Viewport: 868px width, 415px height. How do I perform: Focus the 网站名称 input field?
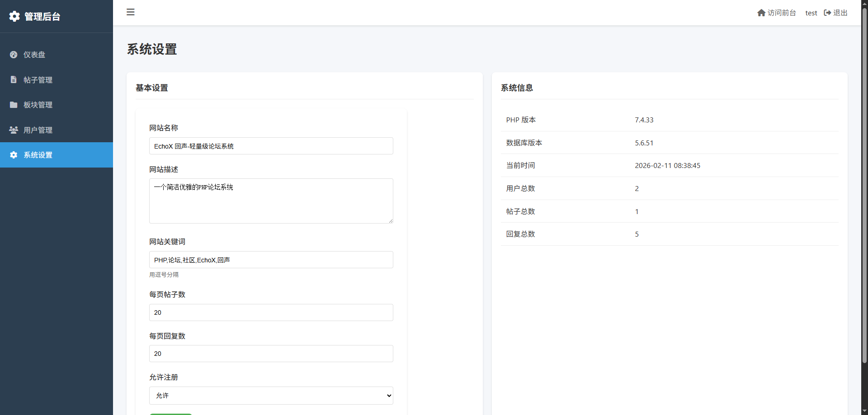(x=271, y=146)
